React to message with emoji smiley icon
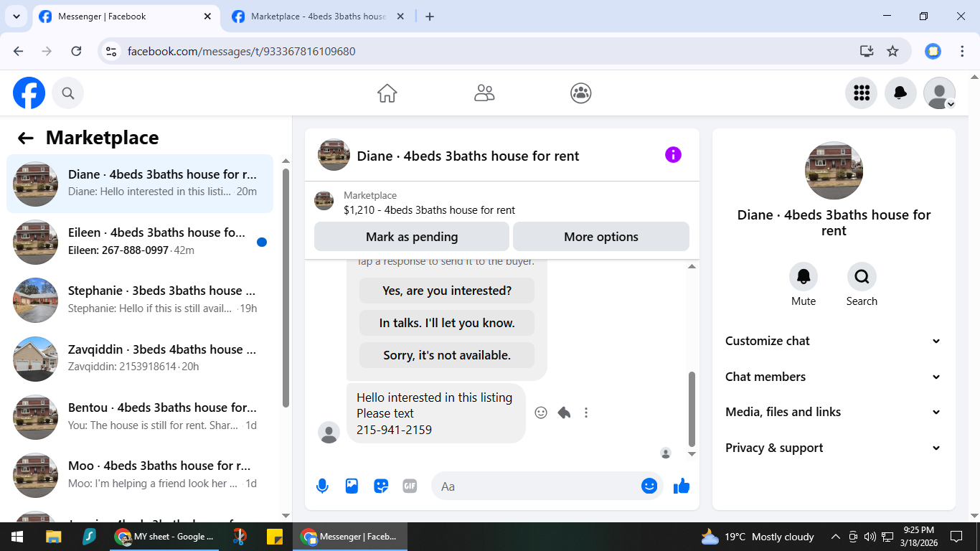980x551 pixels. pyautogui.click(x=542, y=413)
